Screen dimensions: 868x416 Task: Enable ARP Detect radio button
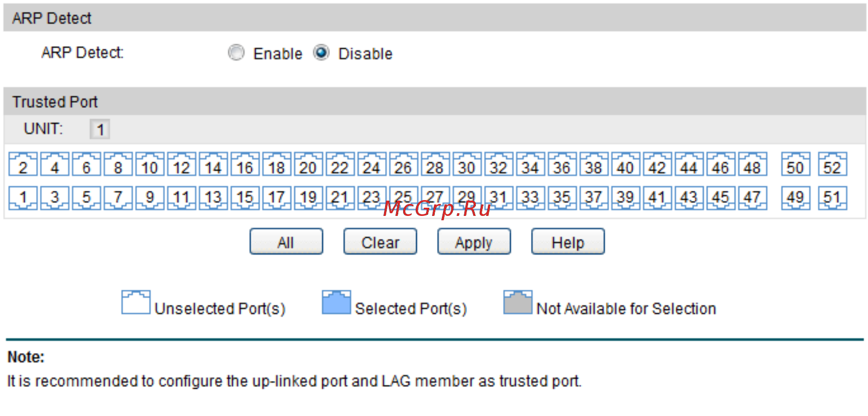236,52
